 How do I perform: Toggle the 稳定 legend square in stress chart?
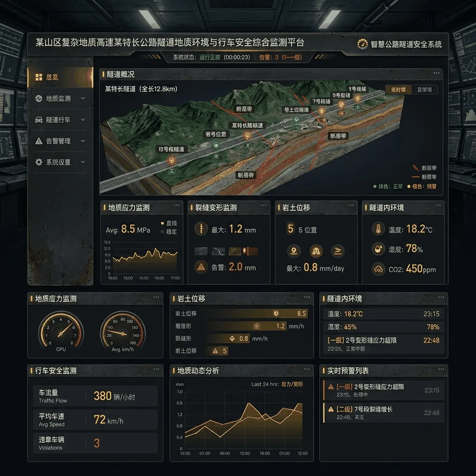click(162, 231)
